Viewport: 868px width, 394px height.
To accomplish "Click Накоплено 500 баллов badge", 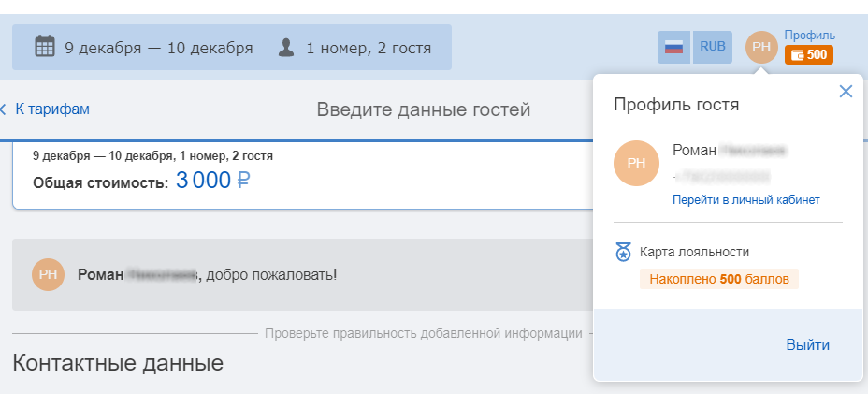I will click(719, 279).
